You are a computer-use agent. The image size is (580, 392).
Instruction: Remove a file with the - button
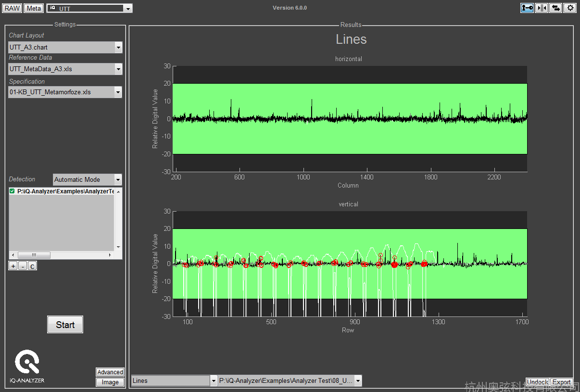23,266
